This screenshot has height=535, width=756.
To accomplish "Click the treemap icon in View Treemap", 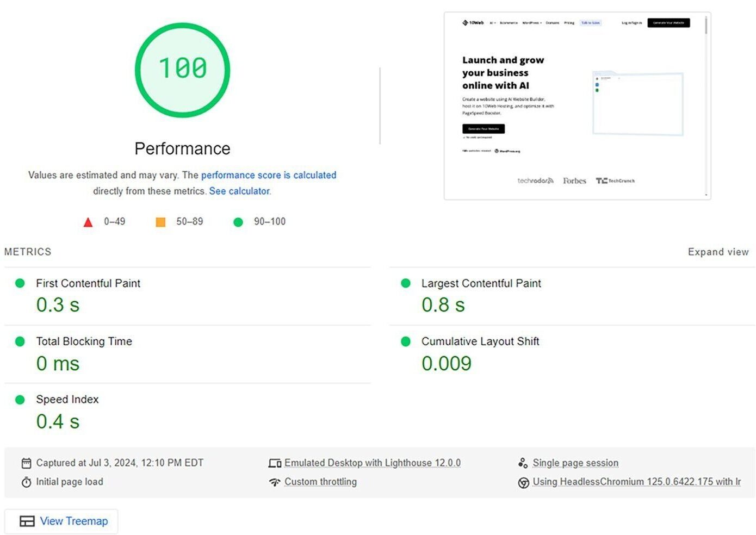I will [x=27, y=521].
